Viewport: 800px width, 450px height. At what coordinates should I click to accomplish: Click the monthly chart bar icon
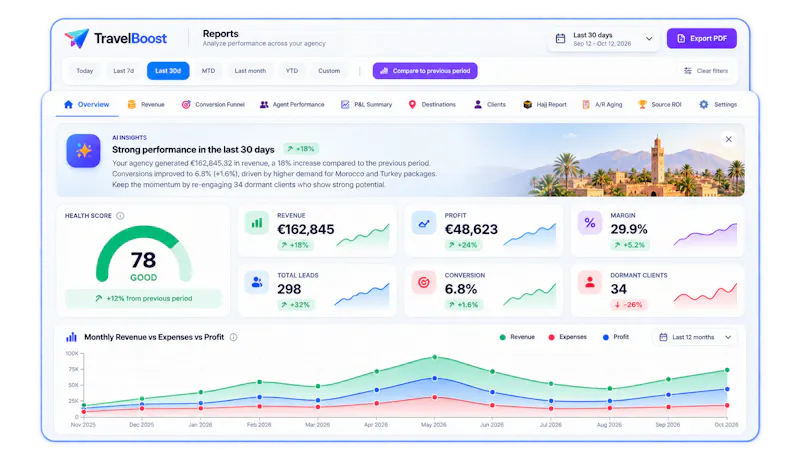point(71,337)
